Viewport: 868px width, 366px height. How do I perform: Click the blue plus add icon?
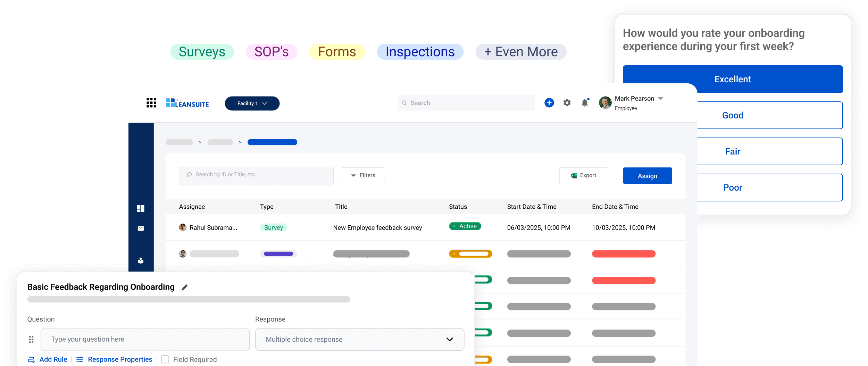point(549,103)
